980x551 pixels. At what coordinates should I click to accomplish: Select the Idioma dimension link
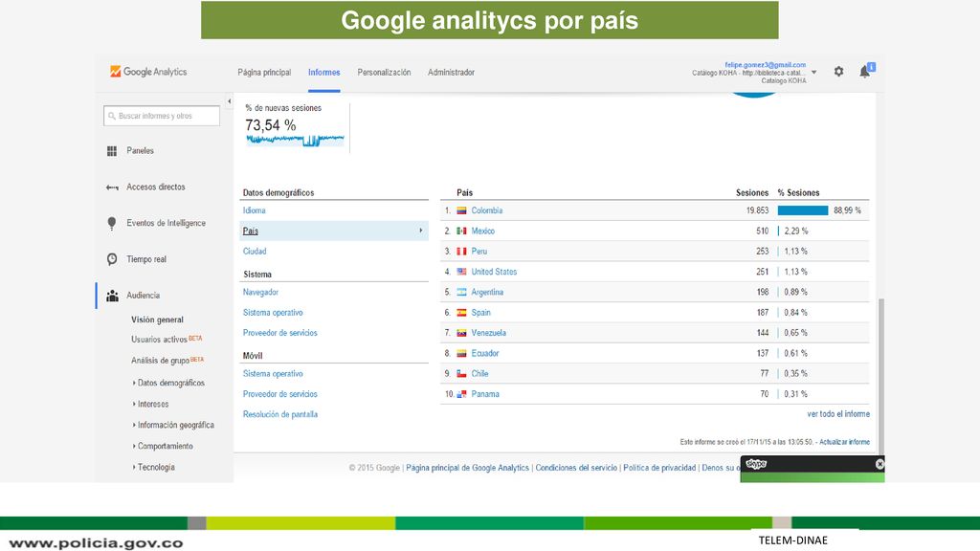coord(255,210)
